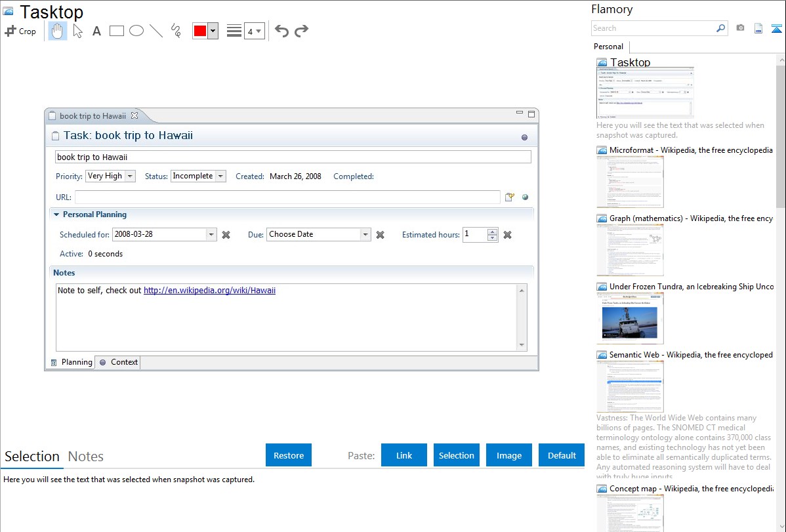Click the Paste Image button
The width and height of the screenshot is (786, 532).
pos(509,455)
